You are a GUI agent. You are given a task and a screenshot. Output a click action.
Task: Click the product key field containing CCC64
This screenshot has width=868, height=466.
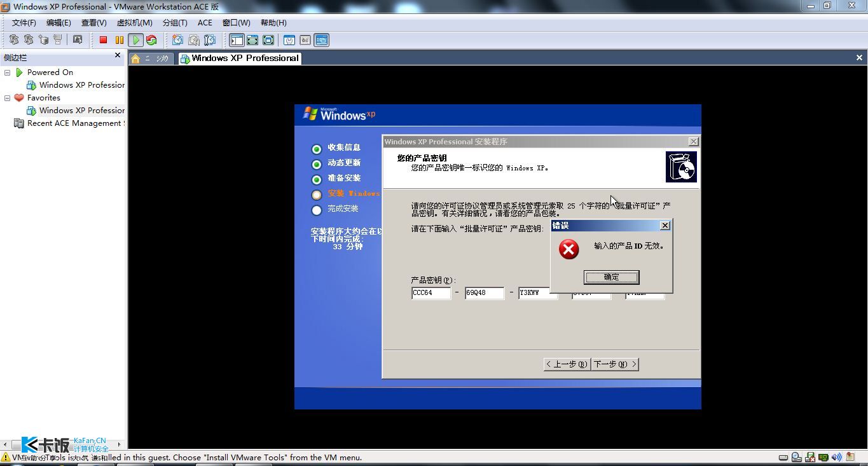(x=431, y=293)
